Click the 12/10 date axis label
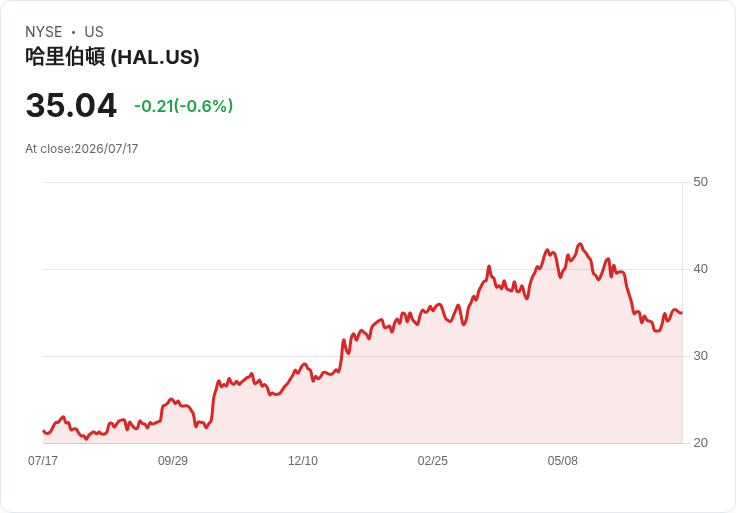Screen dimensions: 736x513 pos(303,460)
